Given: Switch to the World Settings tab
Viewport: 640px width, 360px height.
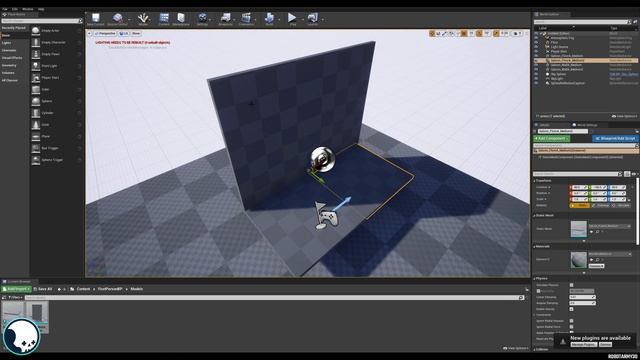Looking at the screenshot, I should [x=585, y=125].
